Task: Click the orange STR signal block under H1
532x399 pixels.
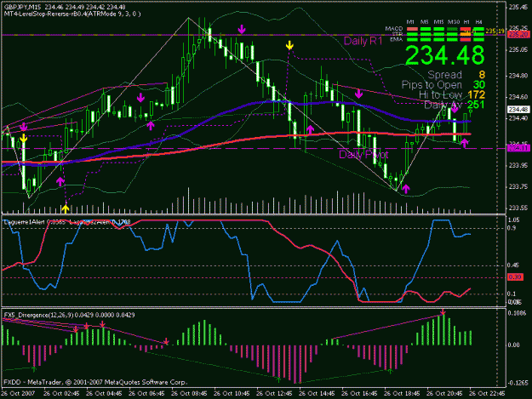Action: (x=466, y=34)
